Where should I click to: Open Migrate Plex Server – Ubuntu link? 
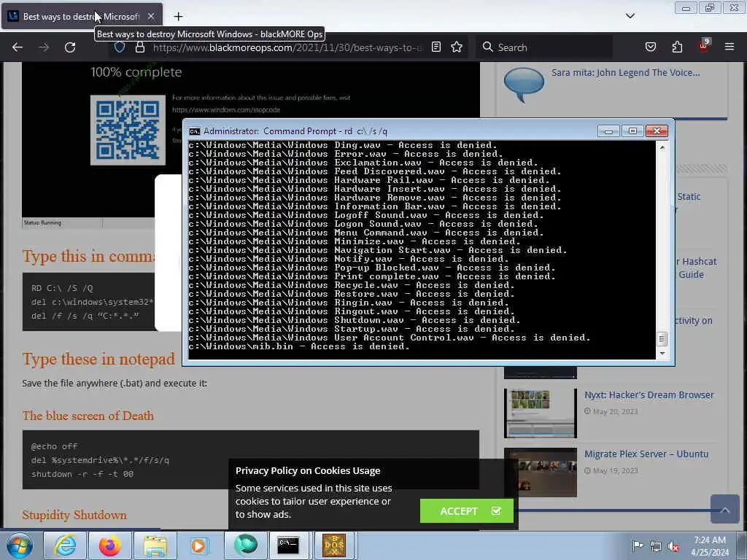646,454
